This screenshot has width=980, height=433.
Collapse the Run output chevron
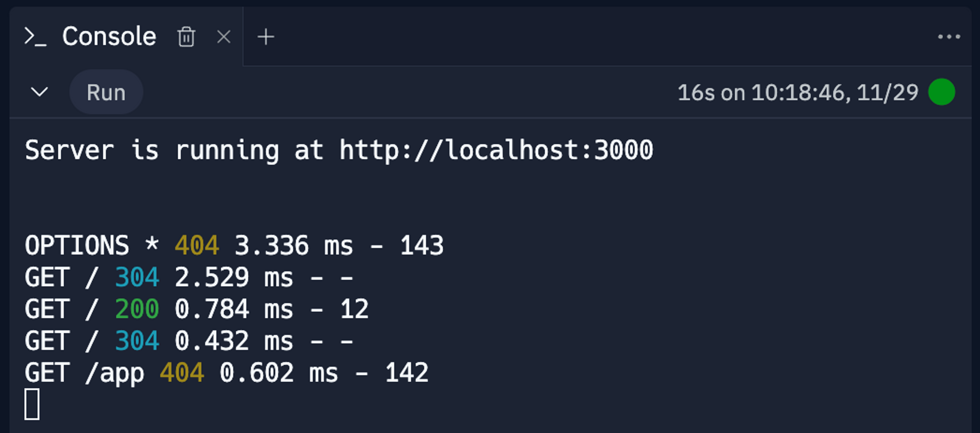39,92
